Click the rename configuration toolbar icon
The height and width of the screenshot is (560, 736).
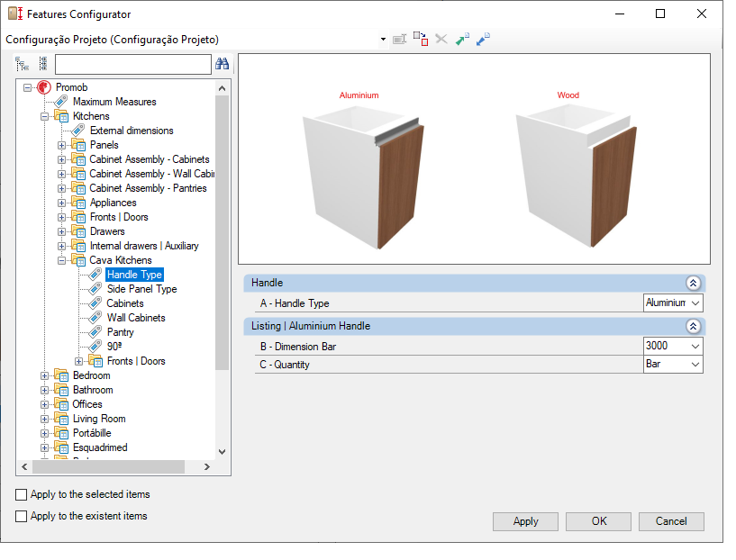point(399,40)
